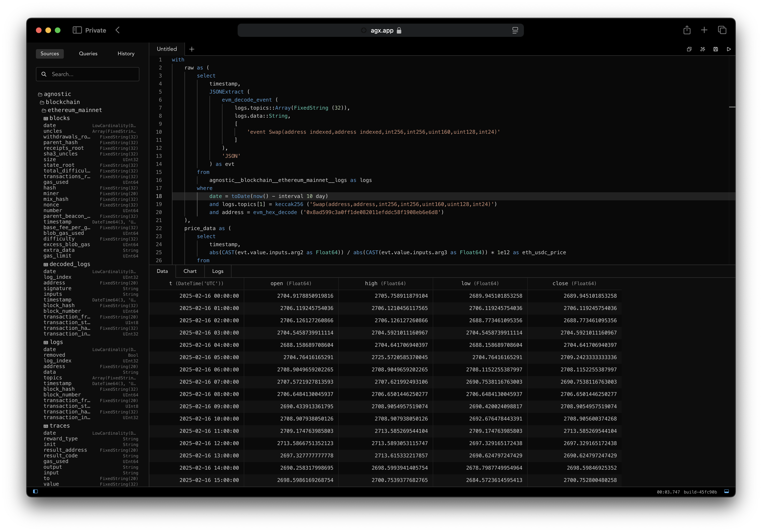This screenshot has width=762, height=532.
Task: Save the query with the floppy disk icon
Action: click(x=715, y=49)
